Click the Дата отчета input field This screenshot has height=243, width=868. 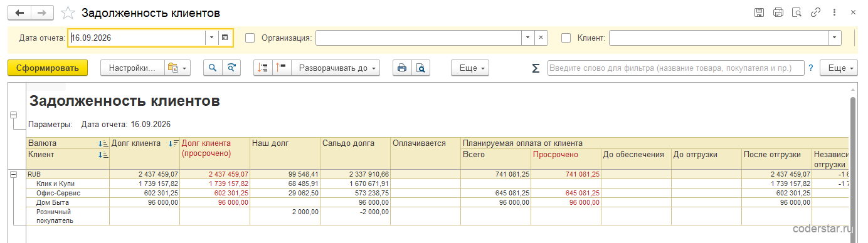pyautogui.click(x=137, y=38)
